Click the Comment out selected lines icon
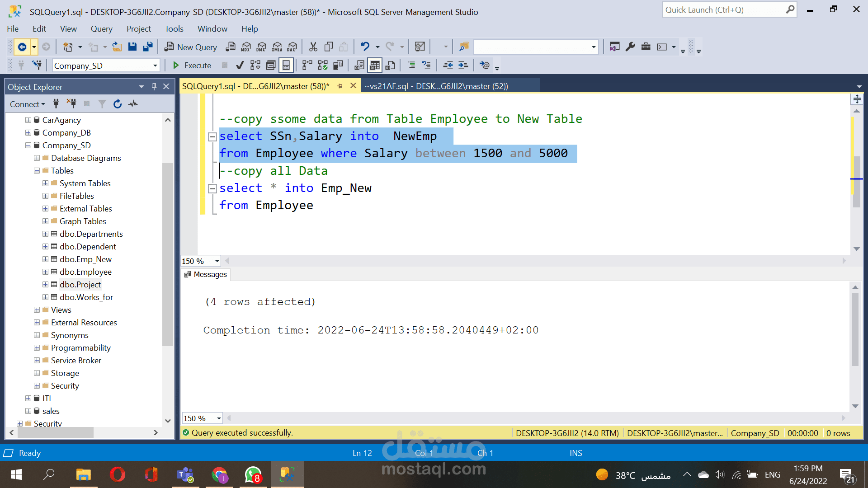This screenshot has width=868, height=488. (x=411, y=66)
